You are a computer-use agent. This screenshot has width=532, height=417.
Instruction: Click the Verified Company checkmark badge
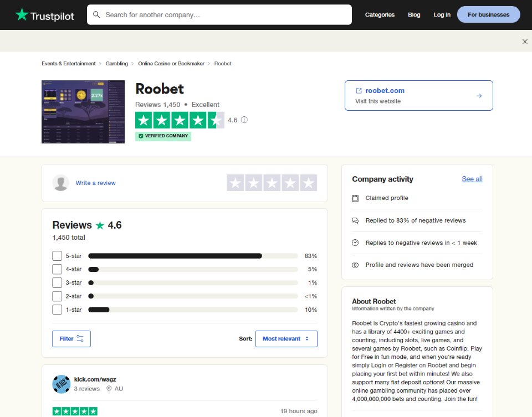click(x=140, y=136)
